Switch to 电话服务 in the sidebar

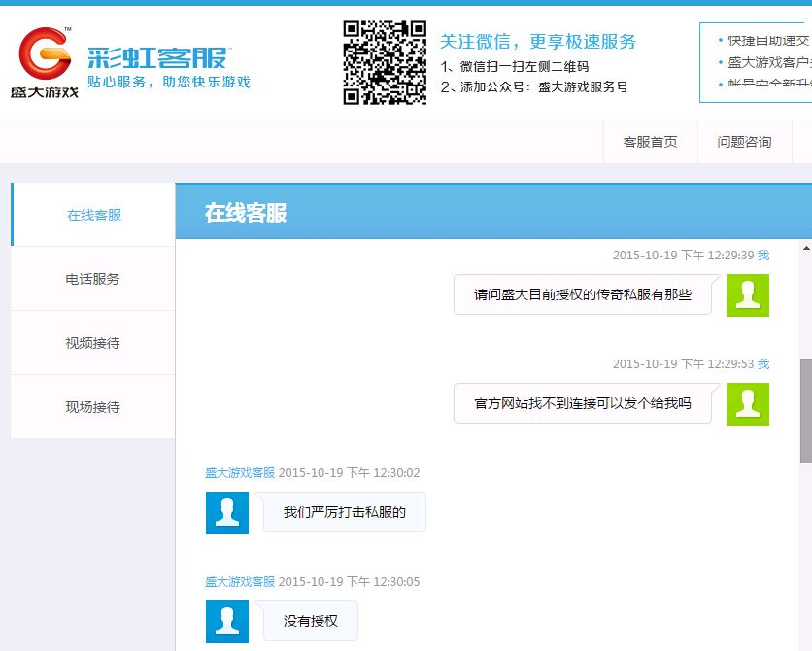(x=93, y=279)
